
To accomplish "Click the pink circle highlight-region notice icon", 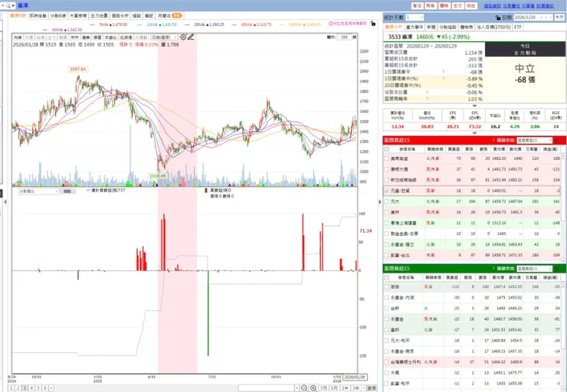I will click(x=331, y=24).
